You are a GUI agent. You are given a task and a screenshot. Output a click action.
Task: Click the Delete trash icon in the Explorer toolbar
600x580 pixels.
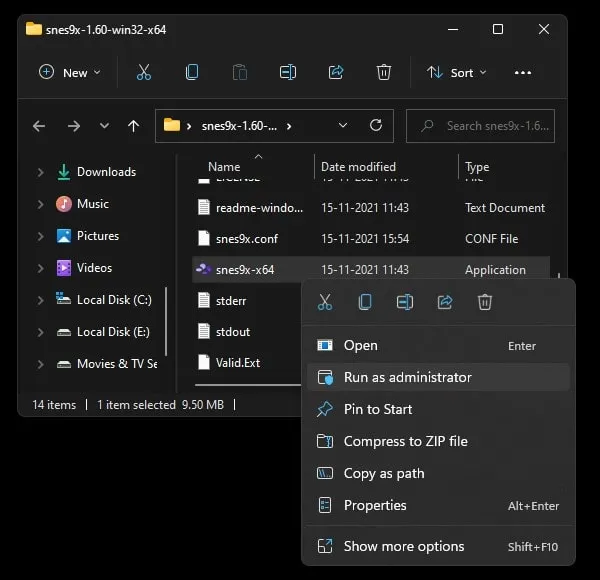384,72
